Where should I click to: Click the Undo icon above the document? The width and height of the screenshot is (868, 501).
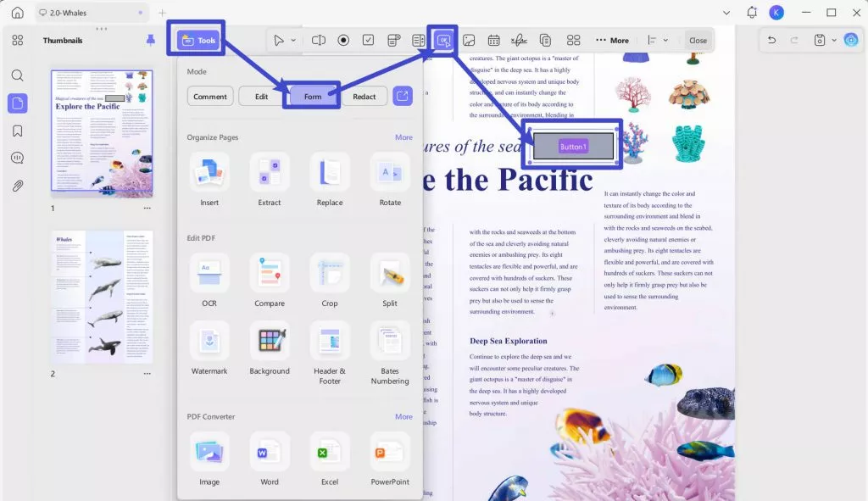[772, 40]
